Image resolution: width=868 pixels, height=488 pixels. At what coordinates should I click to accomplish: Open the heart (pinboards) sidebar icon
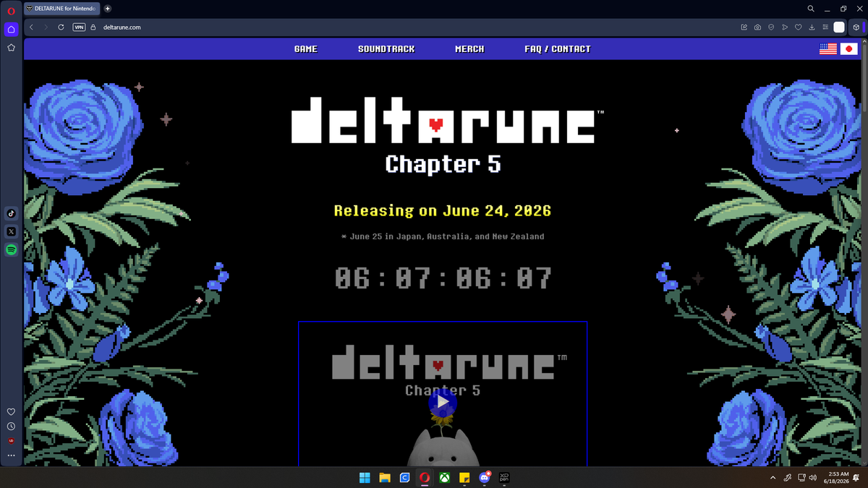pyautogui.click(x=11, y=411)
